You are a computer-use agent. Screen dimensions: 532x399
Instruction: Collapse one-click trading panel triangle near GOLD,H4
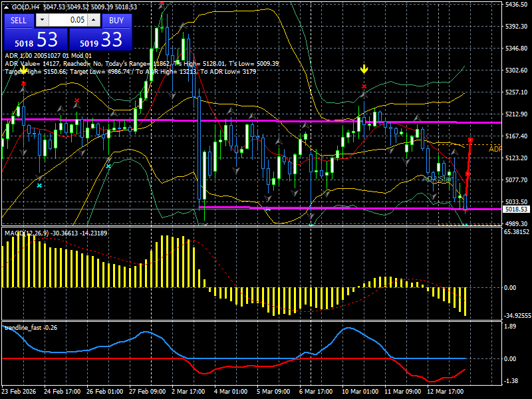[x=6, y=7]
